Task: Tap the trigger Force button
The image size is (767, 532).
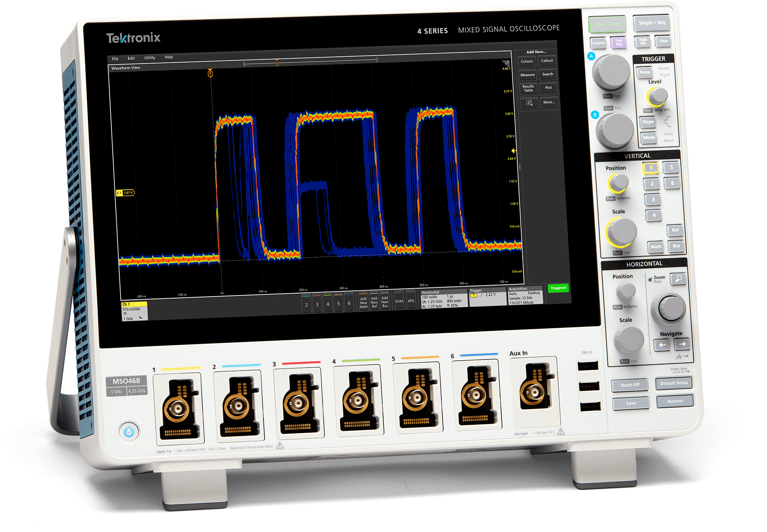Action: tap(645, 72)
